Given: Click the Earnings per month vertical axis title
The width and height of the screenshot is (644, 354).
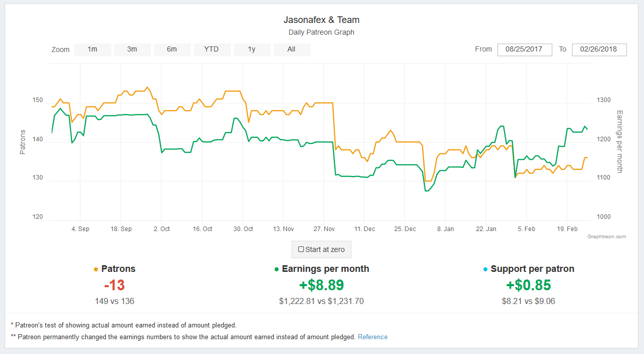Looking at the screenshot, I should 620,141.
